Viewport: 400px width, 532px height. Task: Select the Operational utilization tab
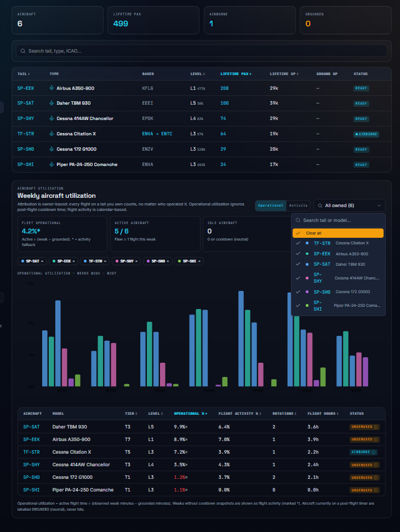(270, 205)
